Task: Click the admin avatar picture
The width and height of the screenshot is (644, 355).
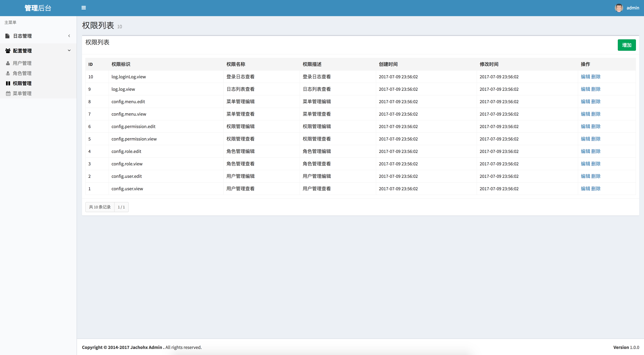Action: [619, 8]
